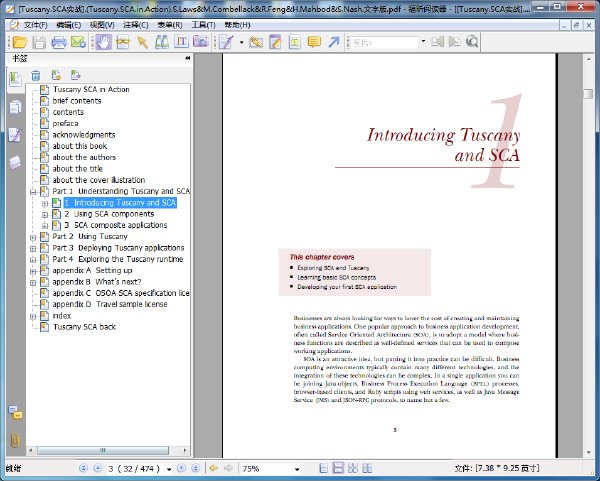
Task: Select the Snapshot camera tool
Action: (201, 42)
